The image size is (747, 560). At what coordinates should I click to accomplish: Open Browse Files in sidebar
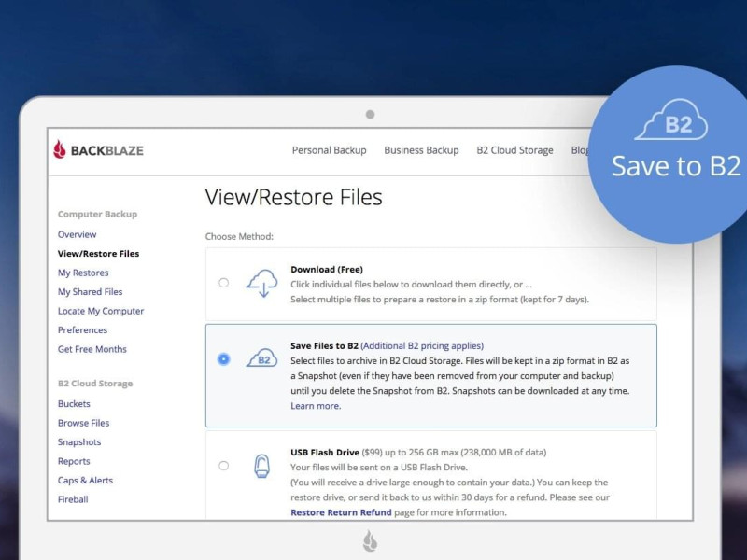(83, 423)
